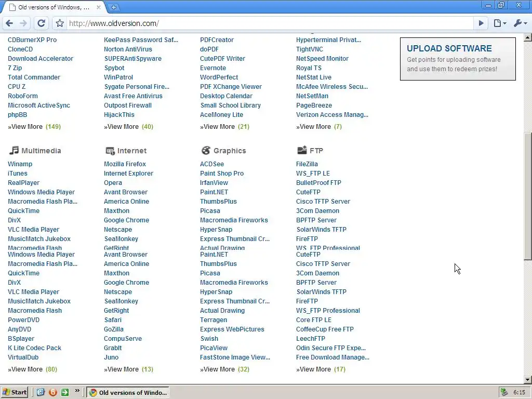This screenshot has width=532, height=399.
Task: Go back using the browser back arrow
Action: (x=9, y=23)
